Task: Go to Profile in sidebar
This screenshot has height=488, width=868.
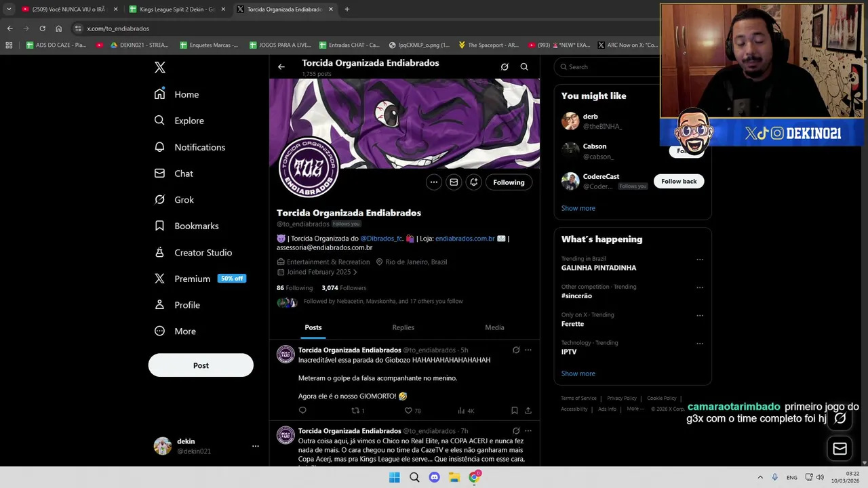Action: click(177, 305)
